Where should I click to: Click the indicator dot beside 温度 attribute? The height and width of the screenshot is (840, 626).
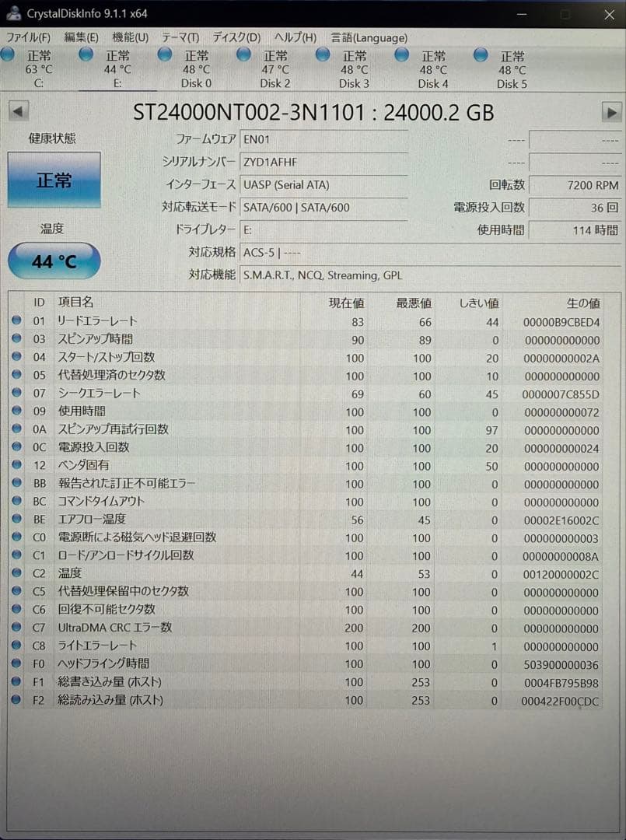coord(18,573)
